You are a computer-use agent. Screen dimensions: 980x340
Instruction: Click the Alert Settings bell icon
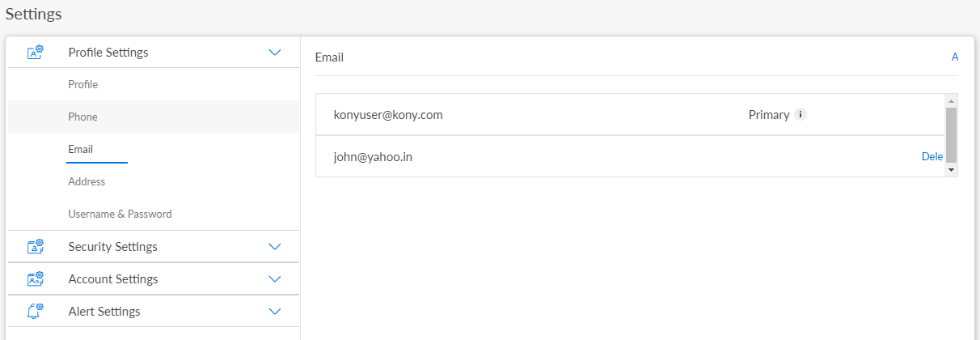tap(36, 312)
